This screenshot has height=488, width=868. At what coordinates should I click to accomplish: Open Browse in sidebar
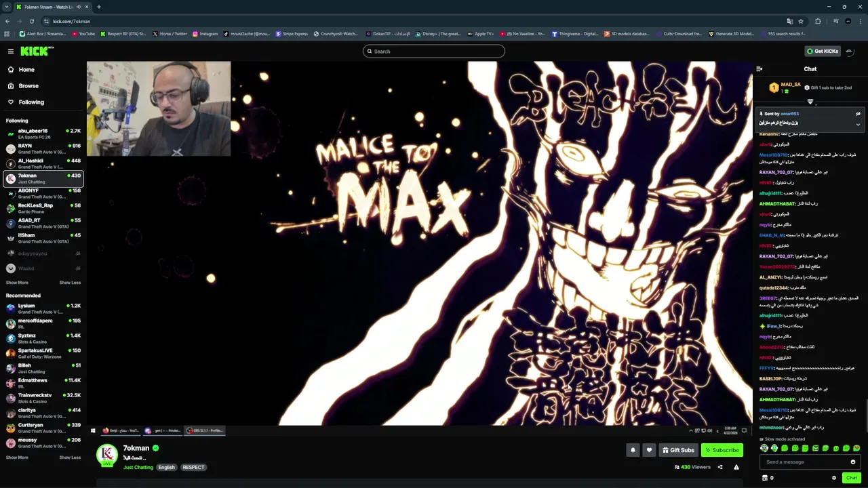28,86
